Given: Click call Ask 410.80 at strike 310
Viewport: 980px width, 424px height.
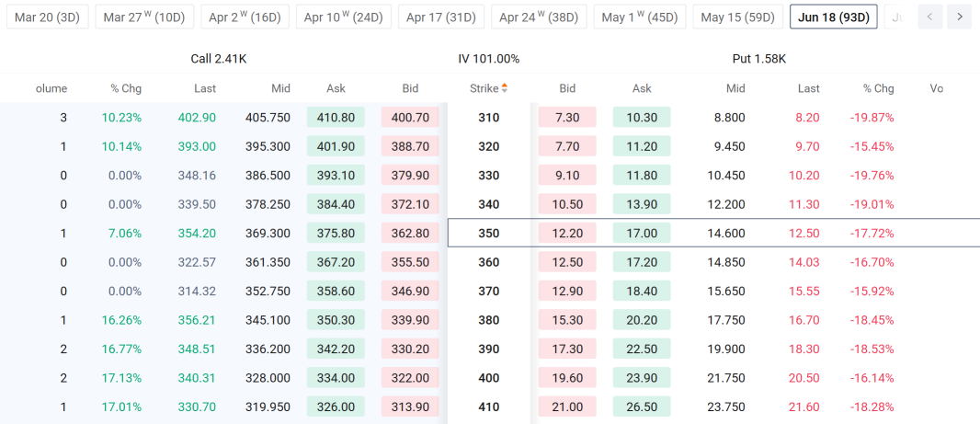Looking at the screenshot, I should coord(336,118).
